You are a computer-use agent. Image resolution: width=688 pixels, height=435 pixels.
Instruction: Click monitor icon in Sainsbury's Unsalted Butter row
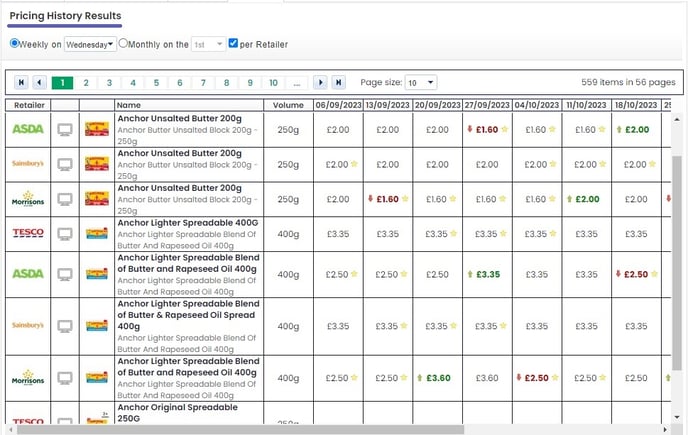tap(65, 165)
